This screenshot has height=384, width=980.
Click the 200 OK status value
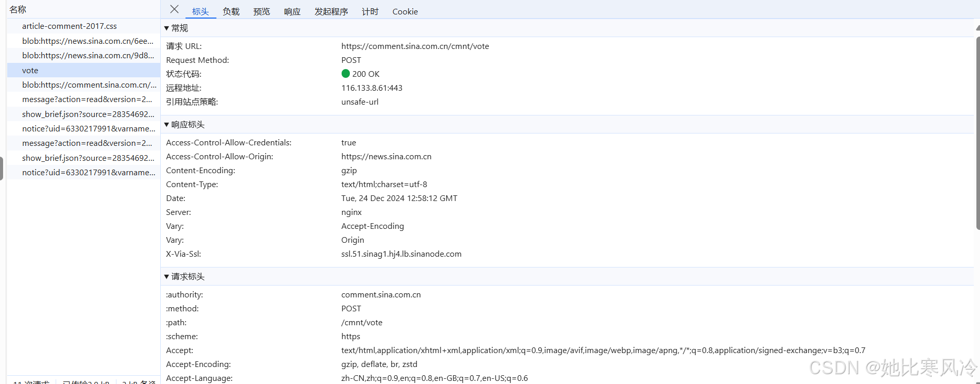tap(366, 74)
